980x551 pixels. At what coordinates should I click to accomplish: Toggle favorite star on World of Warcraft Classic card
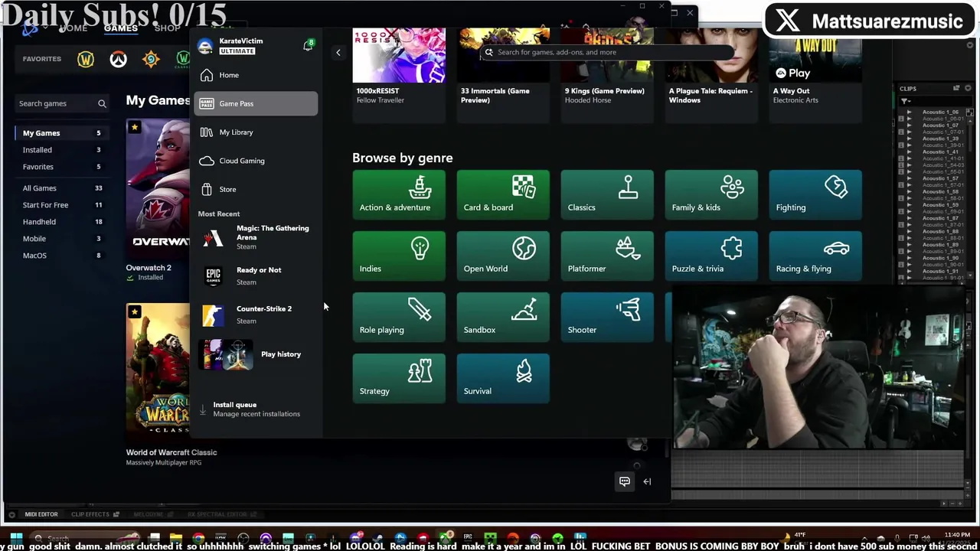click(135, 311)
